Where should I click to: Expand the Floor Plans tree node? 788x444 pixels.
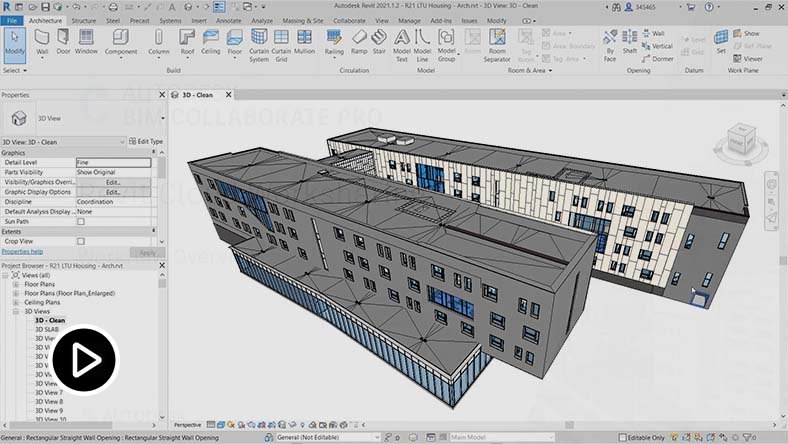[x=16, y=284]
